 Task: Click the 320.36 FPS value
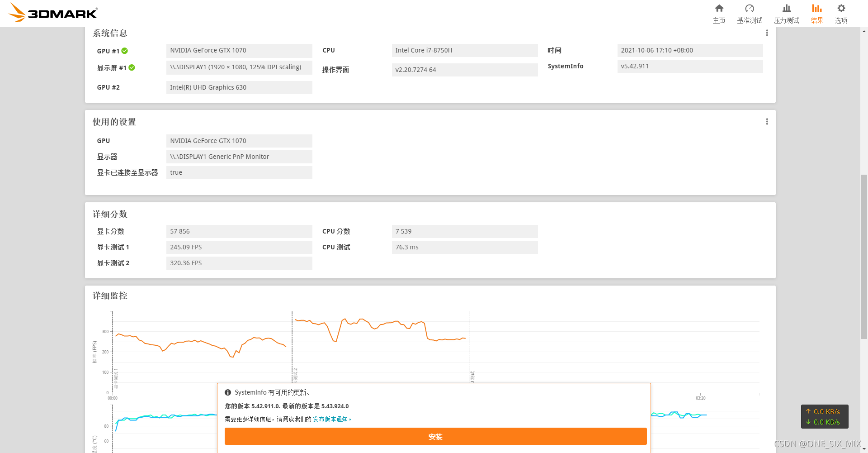tap(239, 263)
